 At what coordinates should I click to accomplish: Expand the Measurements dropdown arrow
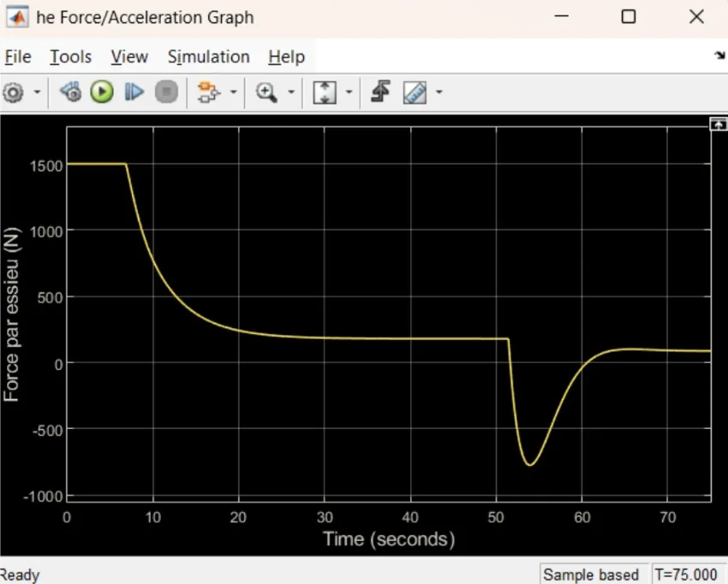pos(439,92)
